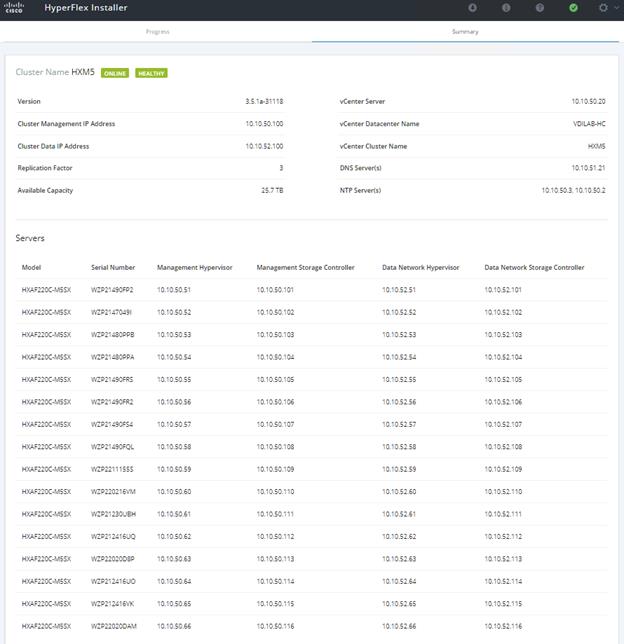Image resolution: width=624 pixels, height=644 pixels.
Task: Click the HEALTHY status badge
Action: 151,73
